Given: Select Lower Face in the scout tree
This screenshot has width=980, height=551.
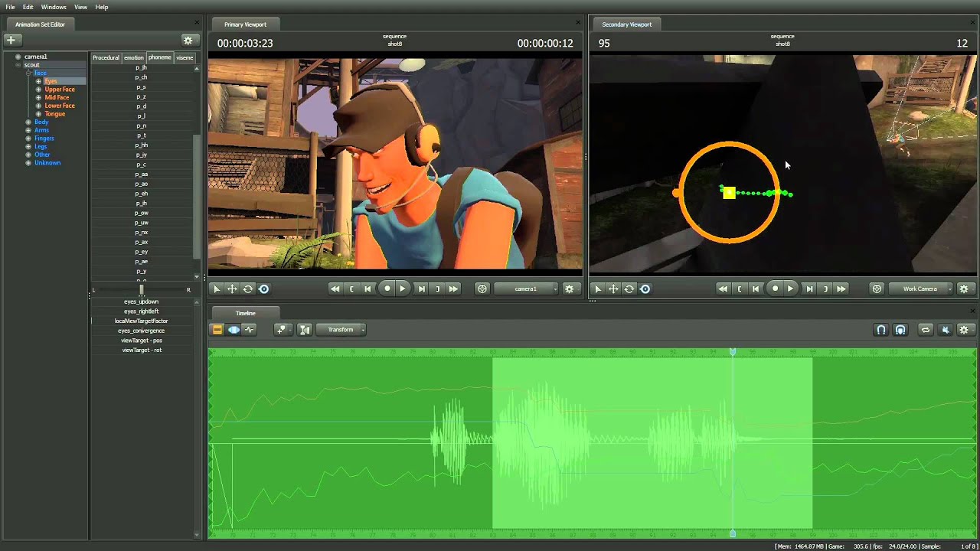Looking at the screenshot, I should click(60, 106).
